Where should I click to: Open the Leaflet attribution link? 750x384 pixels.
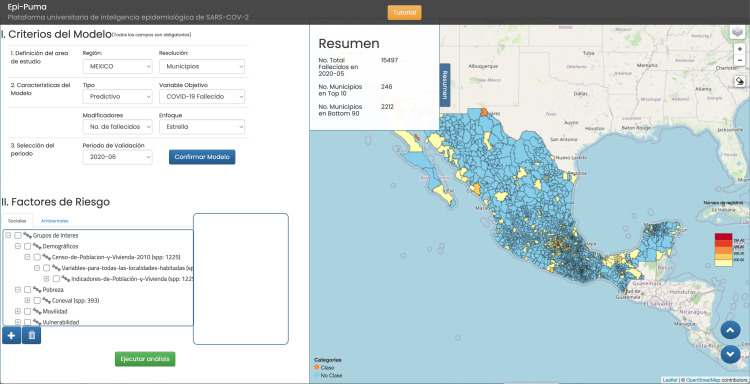(671, 380)
